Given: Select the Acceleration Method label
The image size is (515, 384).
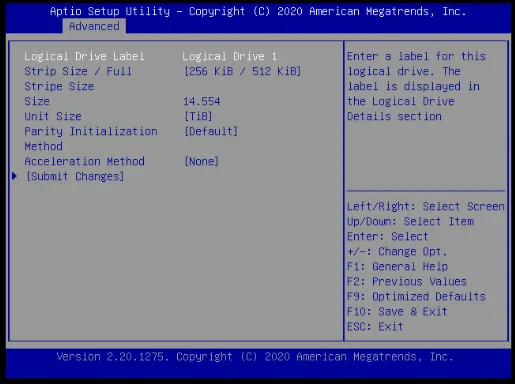Looking at the screenshot, I should coord(84,161).
